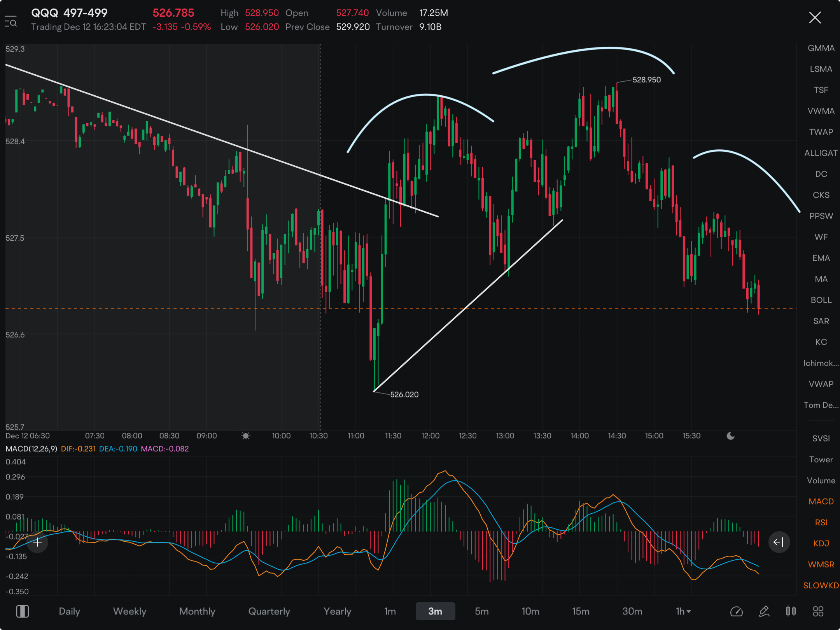Toggle the SLOWKD sub-indicator
The height and width of the screenshot is (630, 840).
click(x=821, y=586)
